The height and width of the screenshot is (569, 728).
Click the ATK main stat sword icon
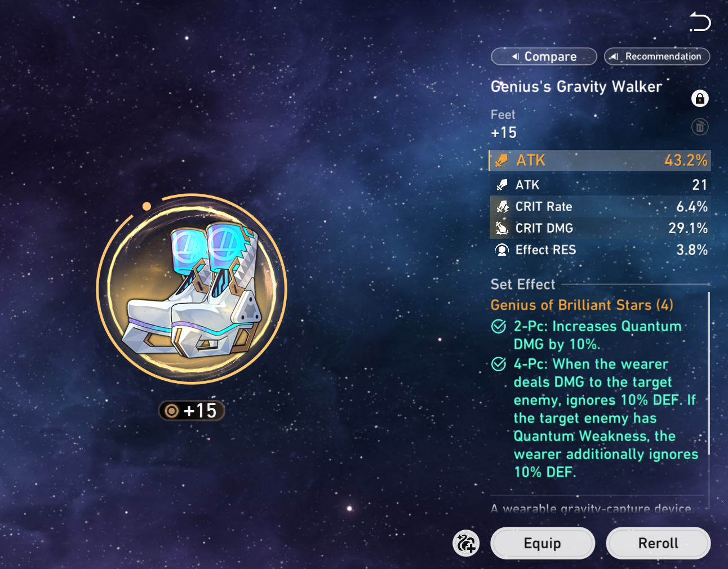pyautogui.click(x=501, y=161)
